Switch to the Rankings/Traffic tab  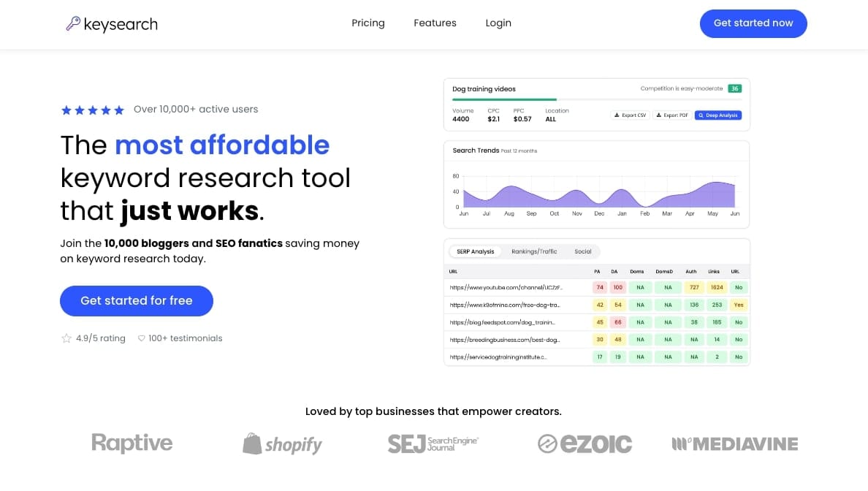coord(534,251)
